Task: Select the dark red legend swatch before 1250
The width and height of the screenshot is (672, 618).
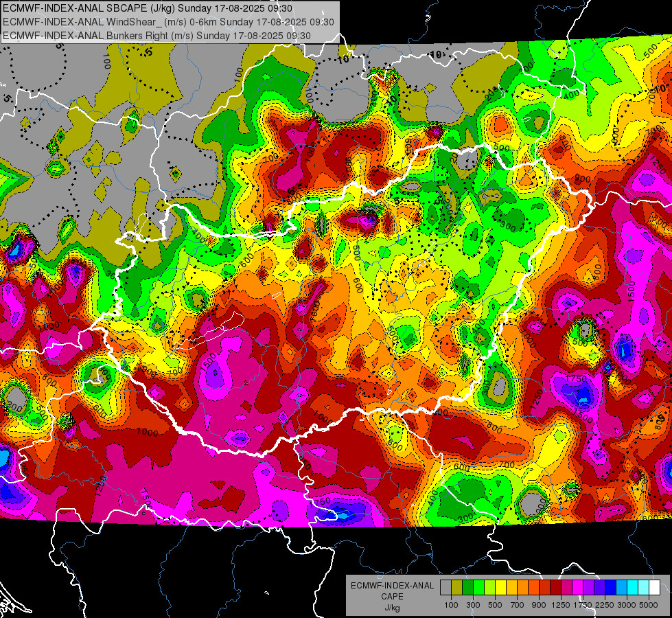Action: pyautogui.click(x=556, y=588)
